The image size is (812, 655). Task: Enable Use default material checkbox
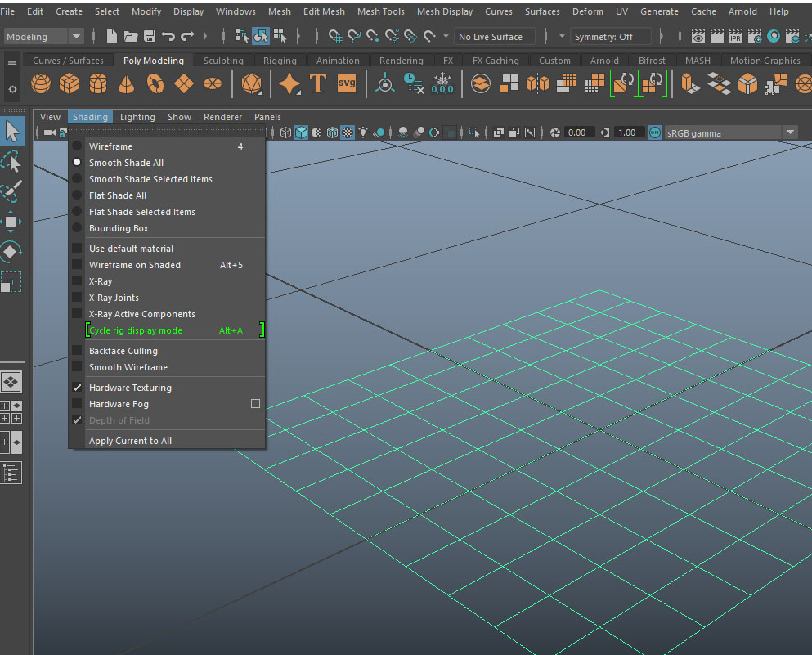coord(77,249)
